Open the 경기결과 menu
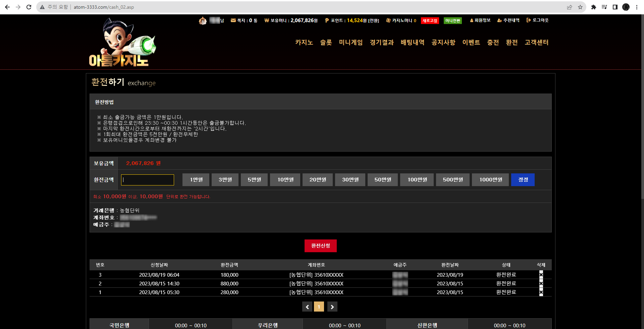644x329 pixels. [x=382, y=42]
